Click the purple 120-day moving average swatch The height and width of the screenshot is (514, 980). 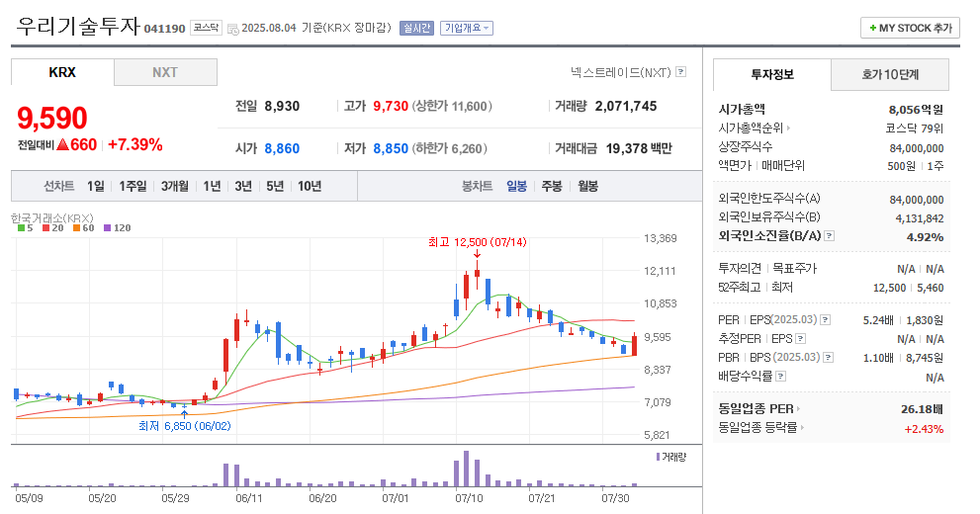pyautogui.click(x=107, y=228)
